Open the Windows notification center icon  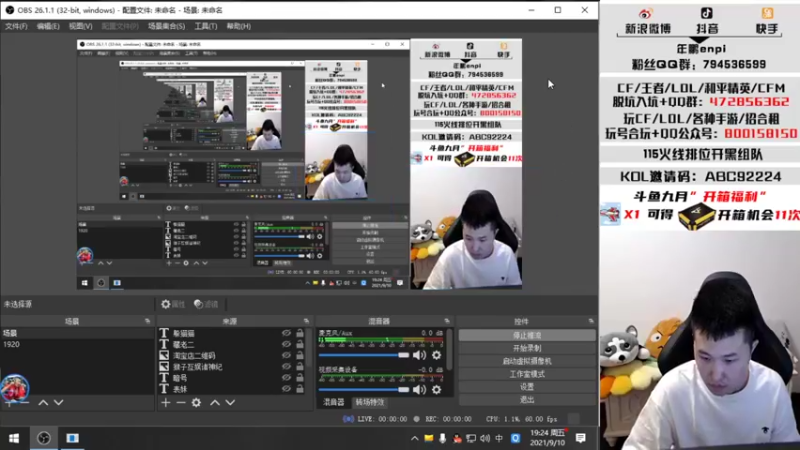pos(581,438)
